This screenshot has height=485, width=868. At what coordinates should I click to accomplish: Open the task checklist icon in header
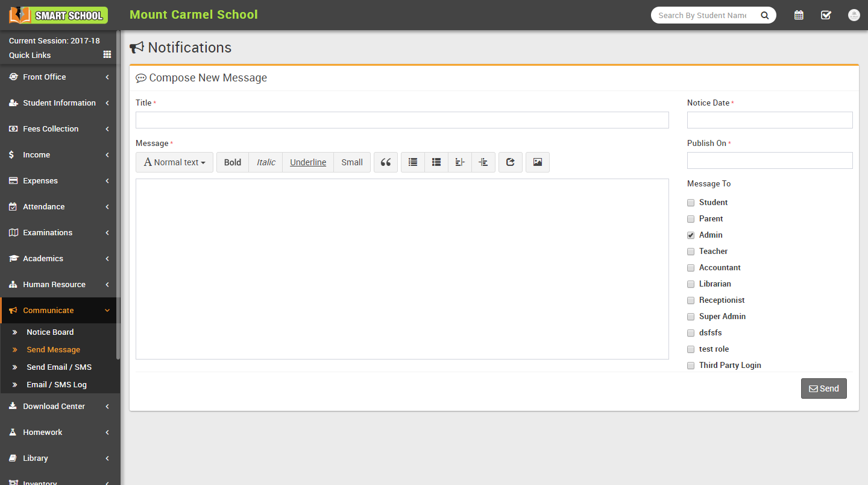pos(826,15)
